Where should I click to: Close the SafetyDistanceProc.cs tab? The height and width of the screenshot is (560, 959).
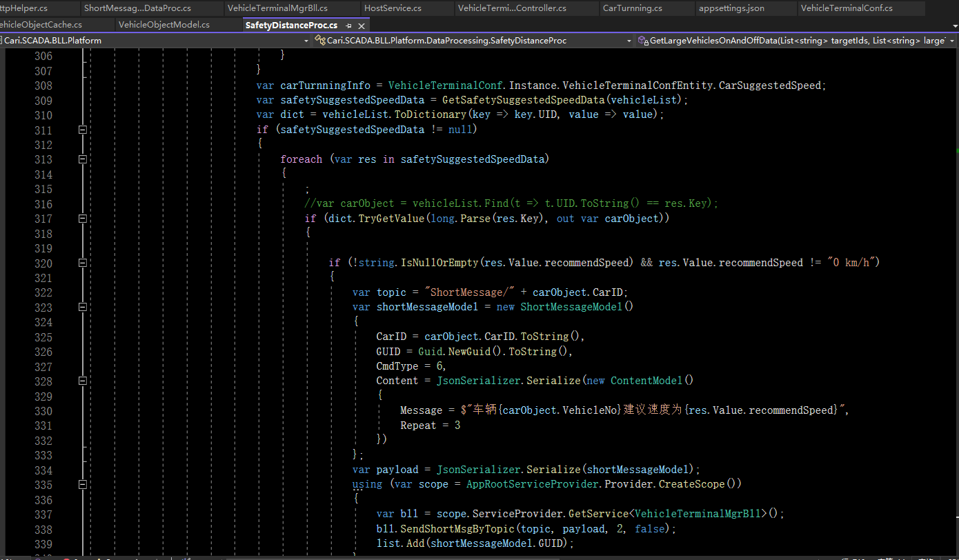pos(360,25)
